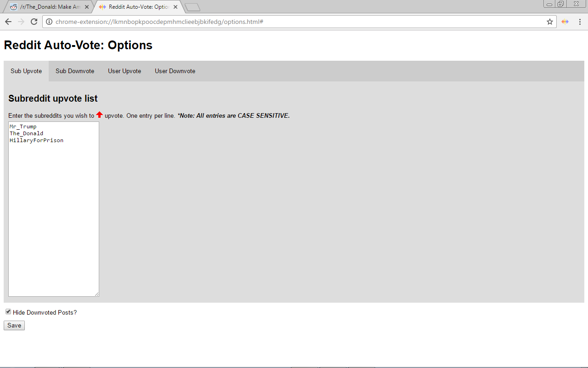Open the Reddit Auto-Vote extension icon
This screenshot has width=588, height=368.
click(565, 22)
